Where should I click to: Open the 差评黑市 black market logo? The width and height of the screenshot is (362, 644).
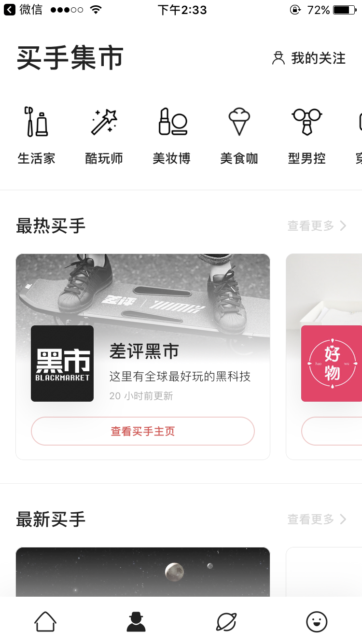pyautogui.click(x=62, y=364)
